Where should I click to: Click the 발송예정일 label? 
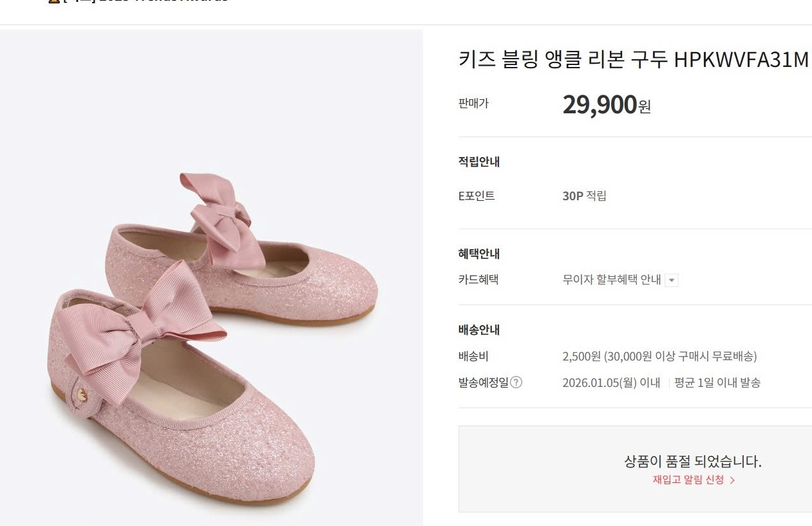[483, 382]
